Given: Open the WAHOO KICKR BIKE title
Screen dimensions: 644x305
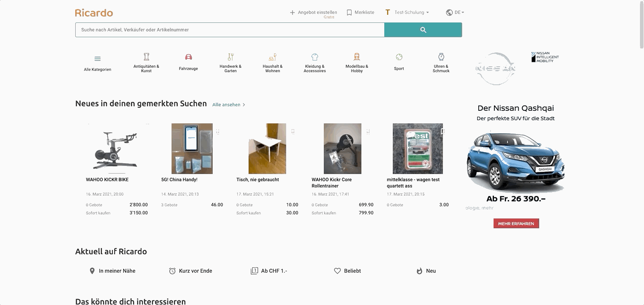Looking at the screenshot, I should [x=107, y=180].
